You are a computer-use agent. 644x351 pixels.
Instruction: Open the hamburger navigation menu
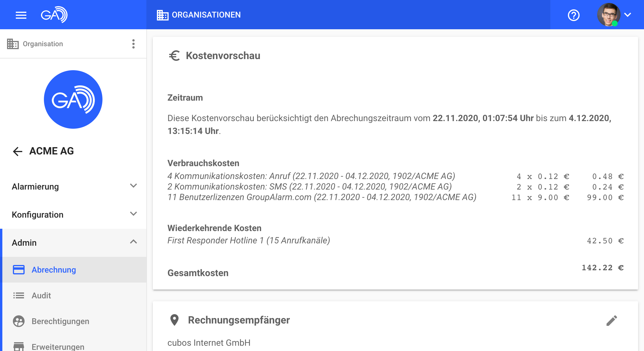21,15
